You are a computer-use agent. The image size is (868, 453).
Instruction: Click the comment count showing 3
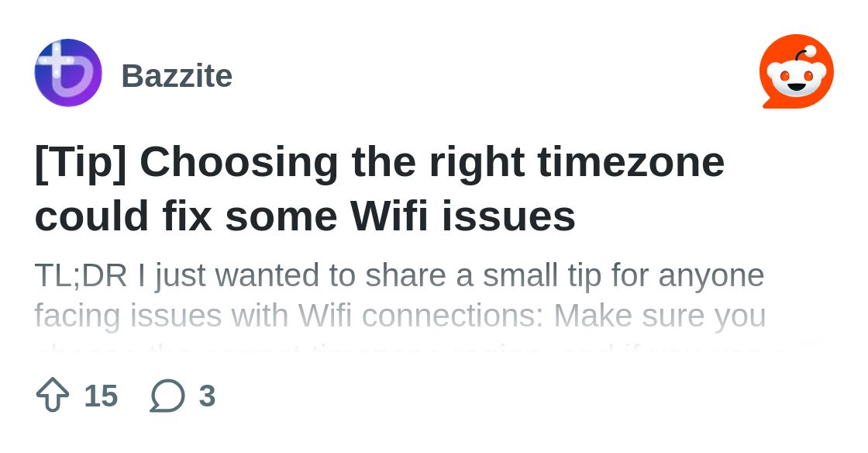tap(207, 396)
